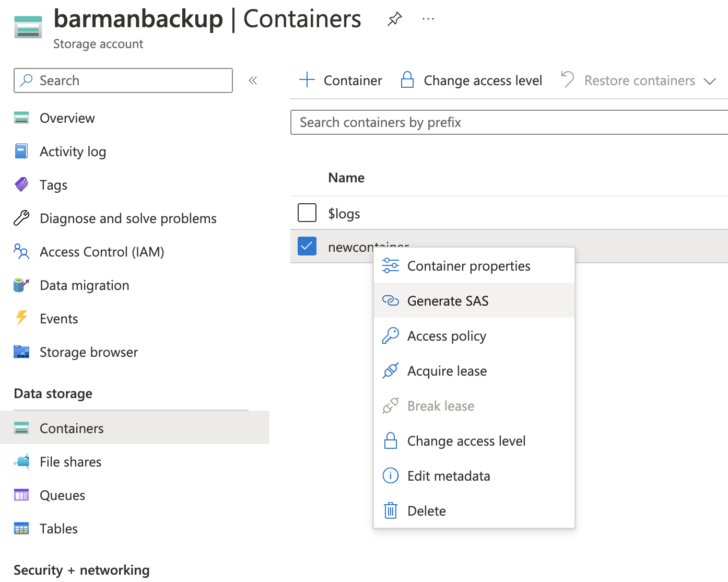Click Change access level in toolbar
This screenshot has width=728, height=582.
[x=472, y=80]
